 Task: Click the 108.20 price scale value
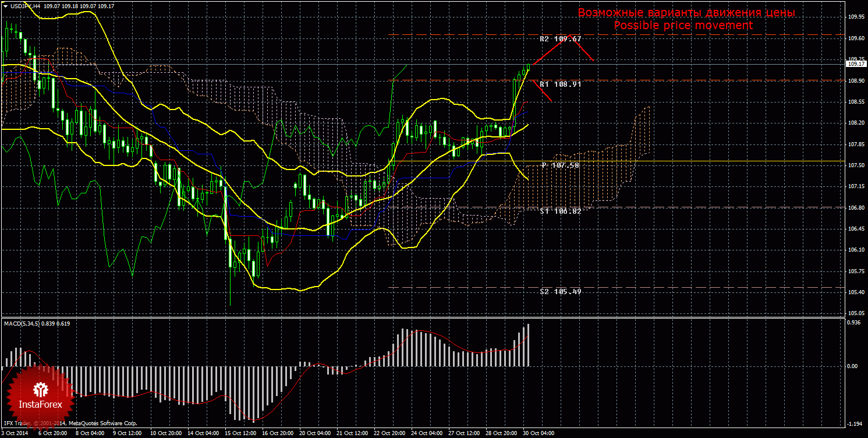point(856,123)
